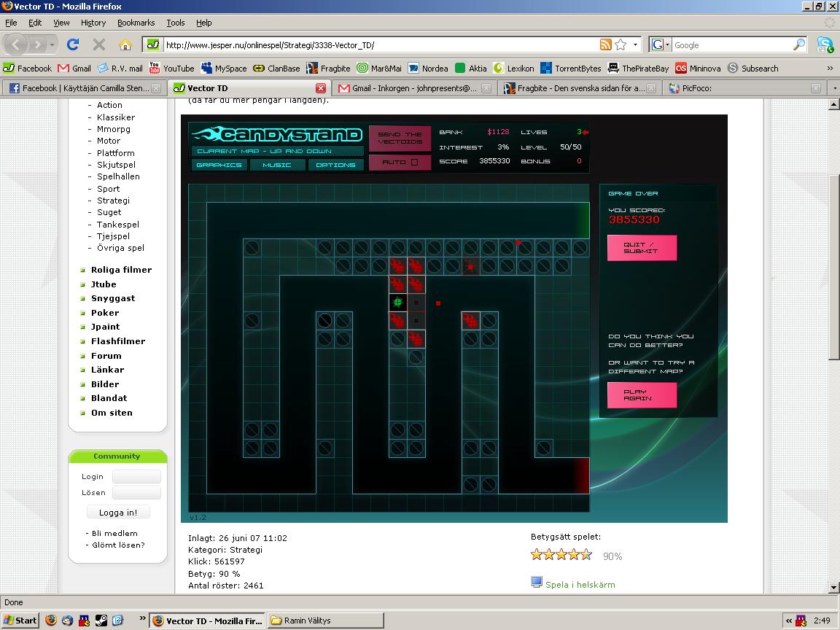Bookmark page with the star icon
The image size is (840, 630).
click(621, 45)
